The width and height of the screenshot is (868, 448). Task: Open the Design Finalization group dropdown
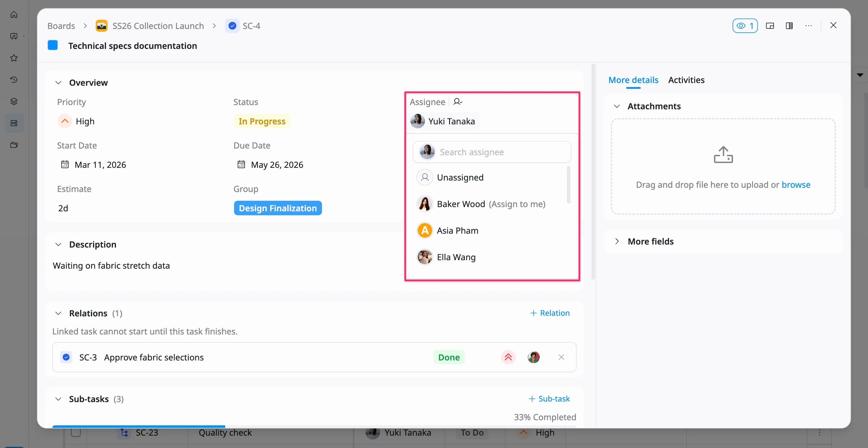pos(278,208)
